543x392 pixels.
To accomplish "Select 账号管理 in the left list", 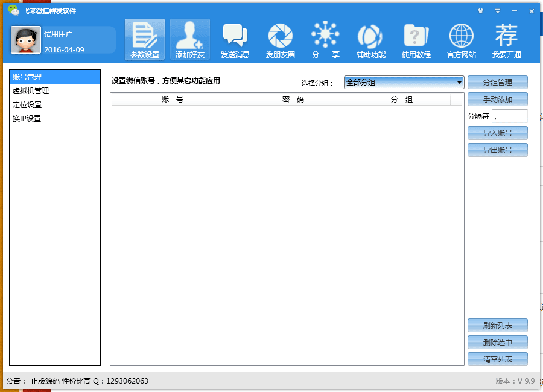I will (x=55, y=77).
